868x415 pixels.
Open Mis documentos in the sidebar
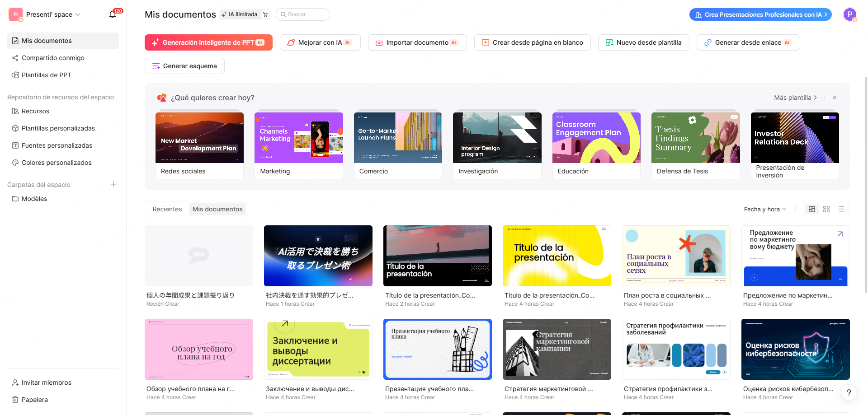(63, 41)
